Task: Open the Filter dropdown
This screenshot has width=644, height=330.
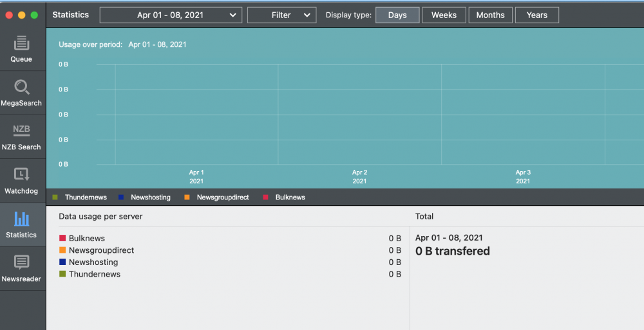Action: pyautogui.click(x=281, y=15)
